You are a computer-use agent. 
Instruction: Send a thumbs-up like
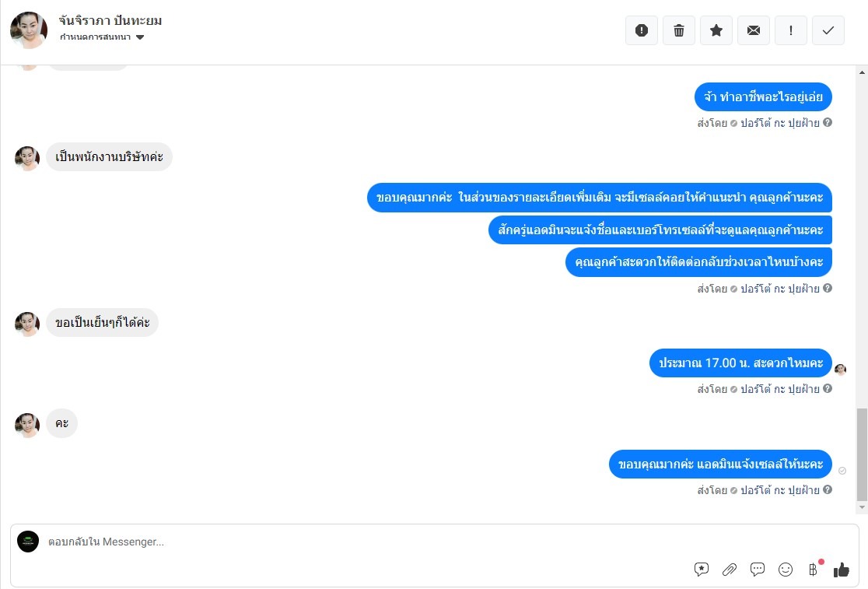point(842,570)
